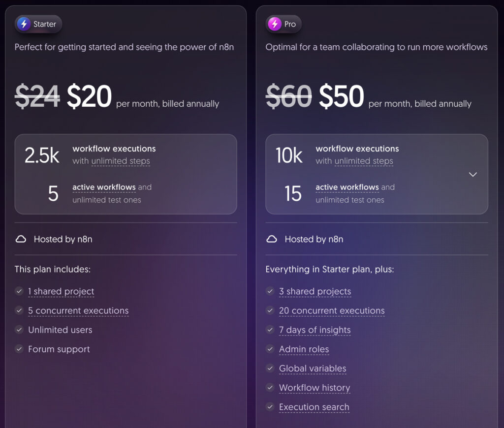
Task: Expand the Pro plan executions chevron
Action: [473, 175]
